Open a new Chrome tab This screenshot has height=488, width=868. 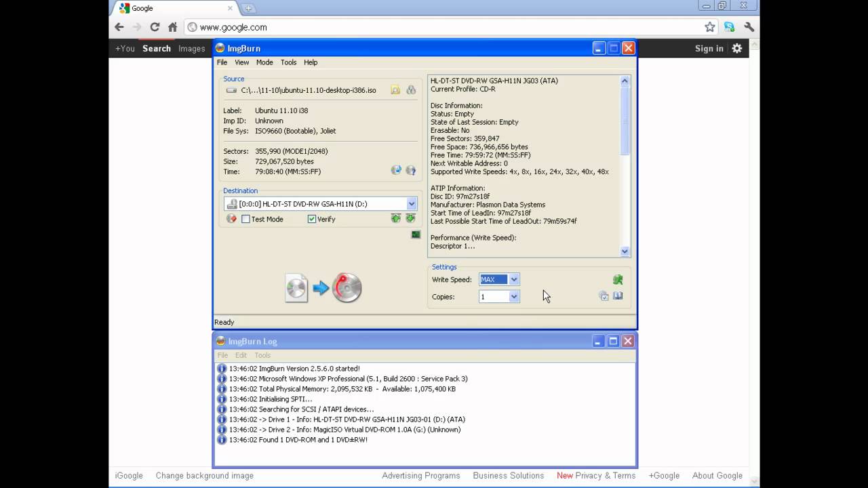[248, 8]
